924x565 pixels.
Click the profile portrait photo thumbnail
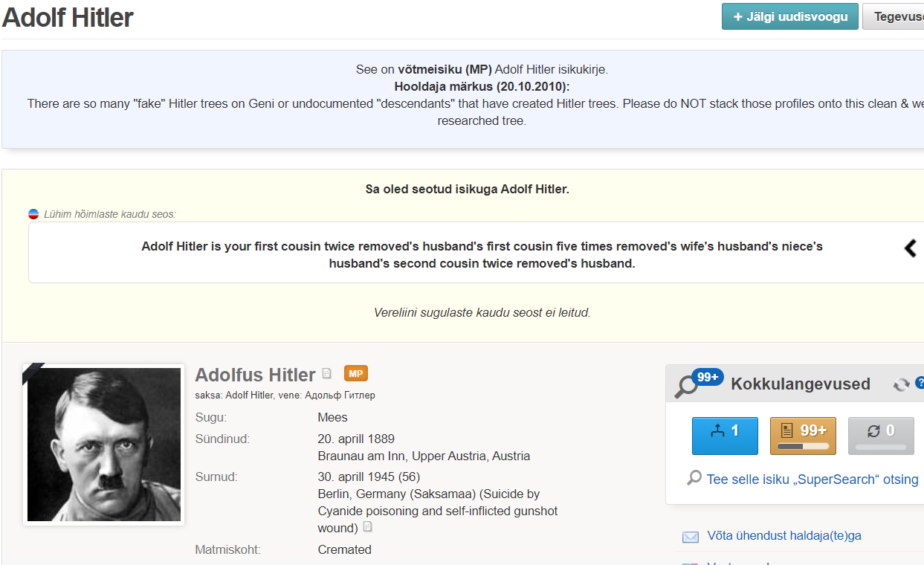pos(104,445)
